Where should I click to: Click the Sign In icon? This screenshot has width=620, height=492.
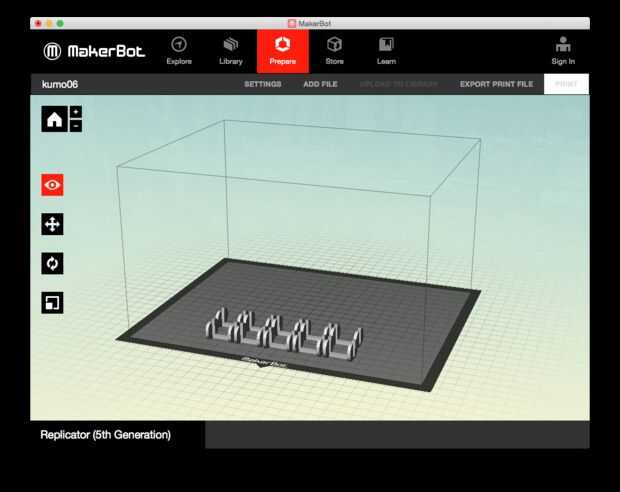click(563, 51)
